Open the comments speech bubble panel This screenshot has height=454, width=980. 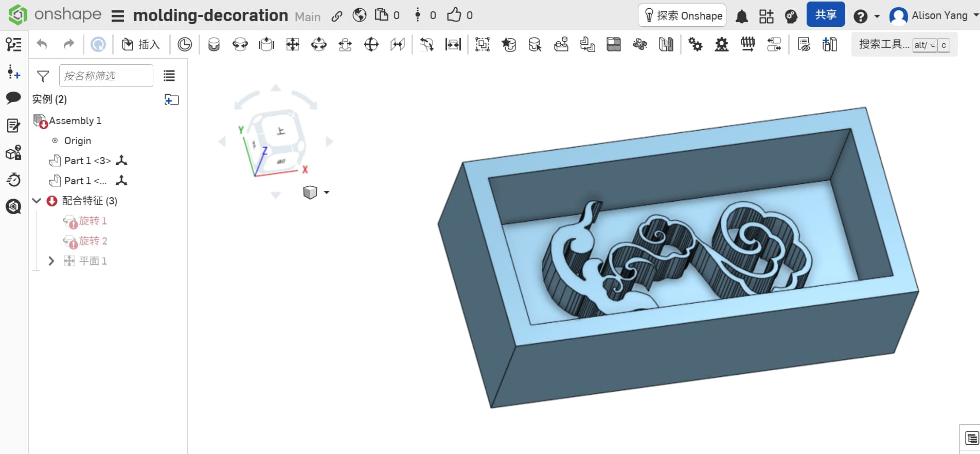(x=14, y=98)
